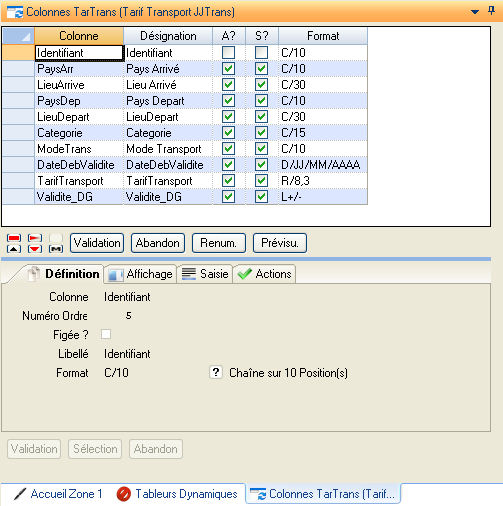The width and height of the screenshot is (503, 506).
Task: Click the Renum. button
Action: [x=219, y=243]
